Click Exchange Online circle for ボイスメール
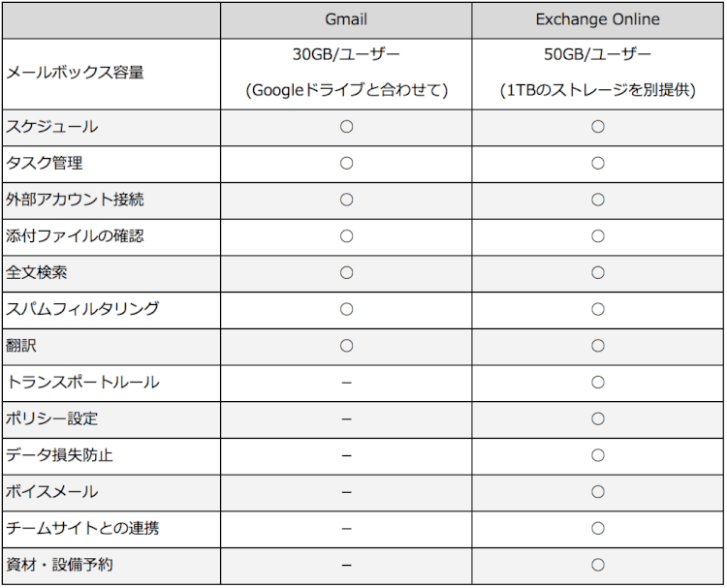 click(x=598, y=491)
